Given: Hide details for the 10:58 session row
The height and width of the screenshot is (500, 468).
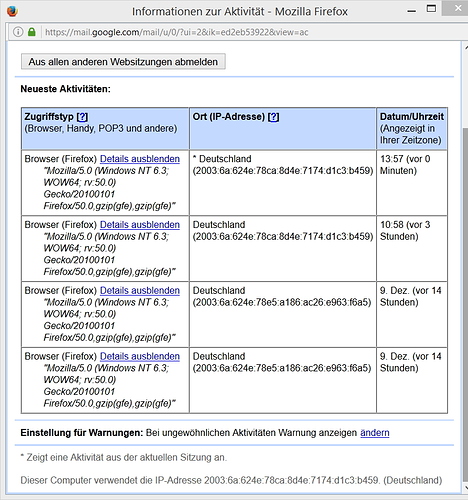Looking at the screenshot, I should click(x=140, y=225).
